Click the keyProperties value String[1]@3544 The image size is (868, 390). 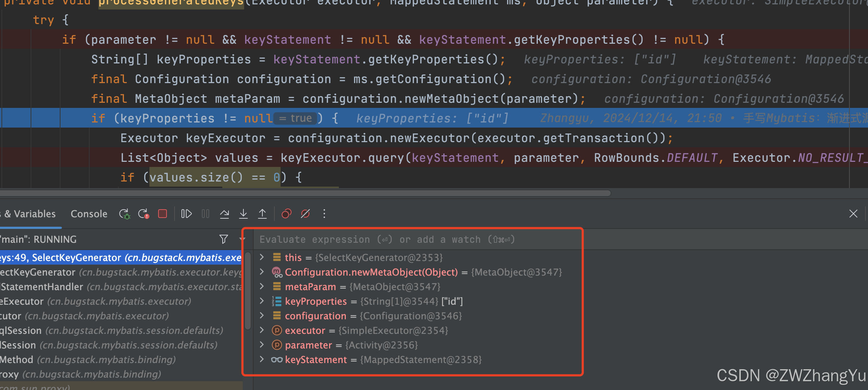[399, 301]
